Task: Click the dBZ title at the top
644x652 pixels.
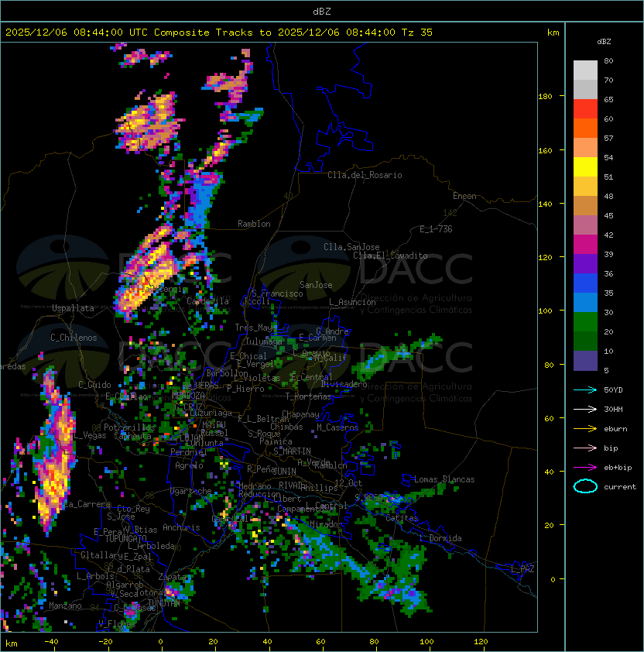Action: click(x=322, y=11)
